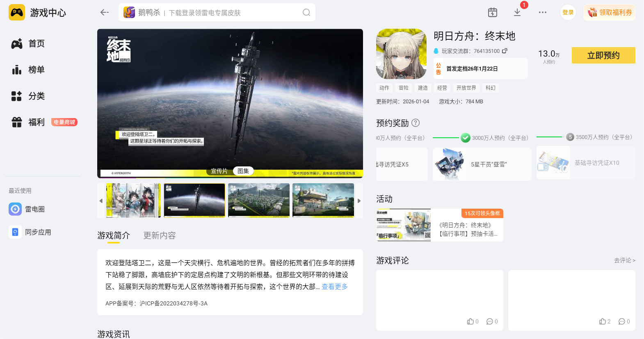Viewport: 644px width, 339px height.
Task: Click the 最近使用 section label
Action: click(20, 191)
